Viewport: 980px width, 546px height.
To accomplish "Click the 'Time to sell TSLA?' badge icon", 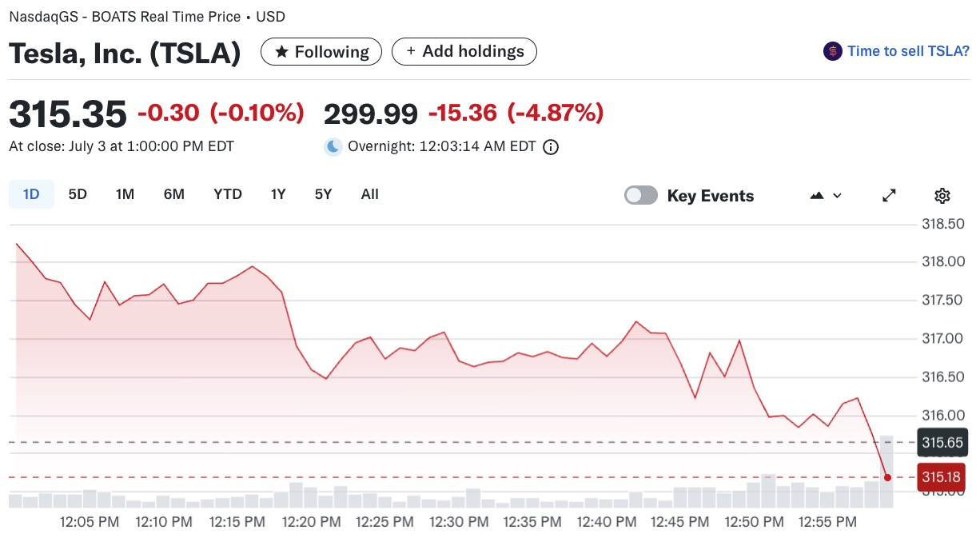I will 832,51.
